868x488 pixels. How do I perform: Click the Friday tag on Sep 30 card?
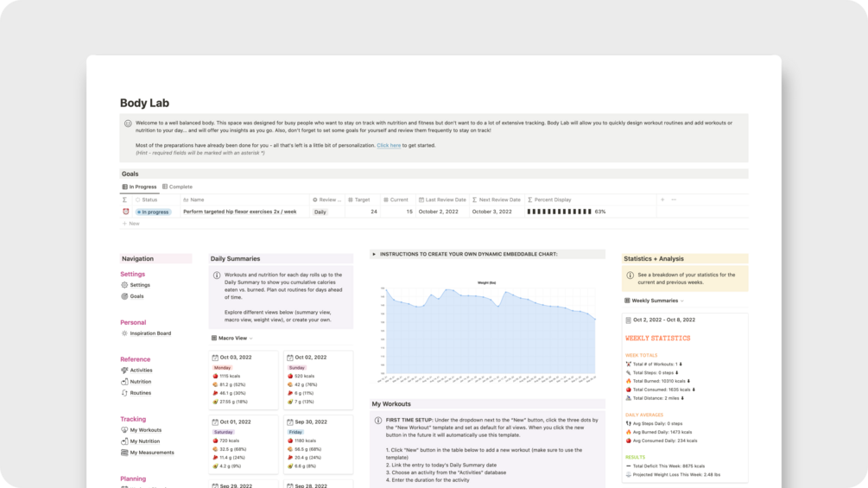[x=295, y=432]
